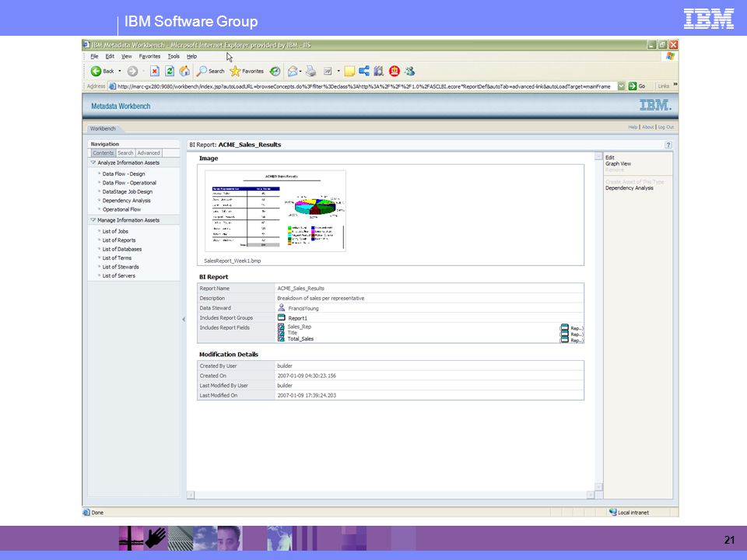Switch to Contents navigation tab
The height and width of the screenshot is (560, 747).
[x=103, y=153]
